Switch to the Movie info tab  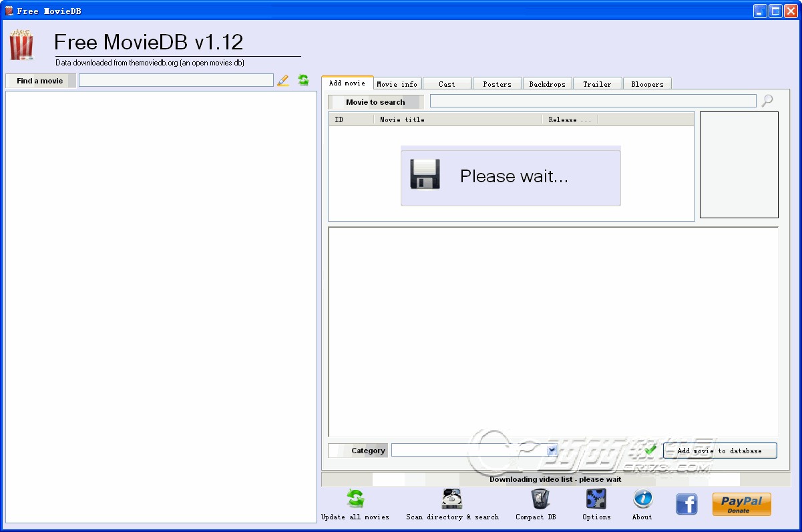coord(397,84)
